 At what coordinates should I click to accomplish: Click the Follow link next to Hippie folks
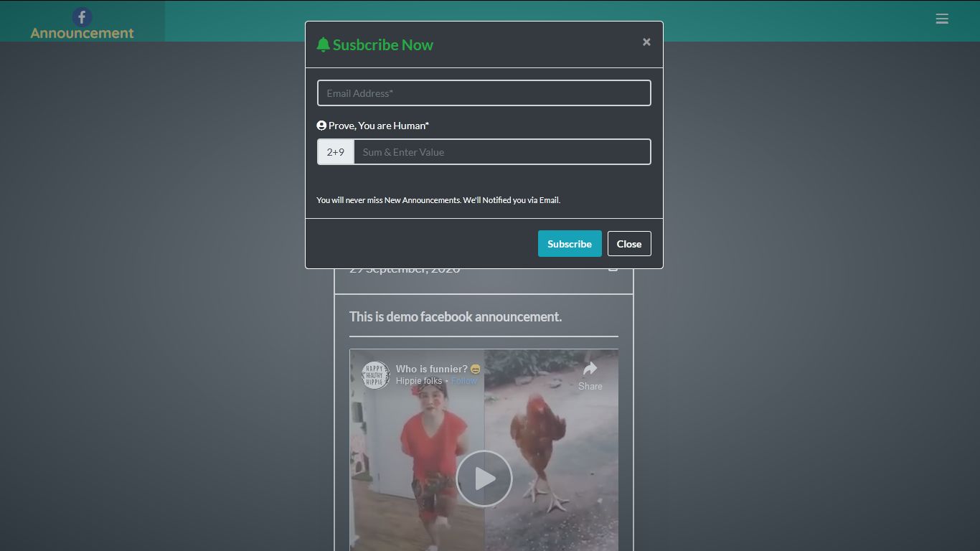click(464, 380)
